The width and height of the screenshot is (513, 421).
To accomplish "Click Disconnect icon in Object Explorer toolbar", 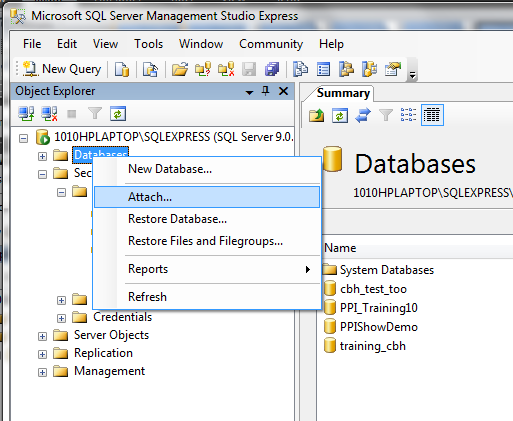I will coord(49,114).
